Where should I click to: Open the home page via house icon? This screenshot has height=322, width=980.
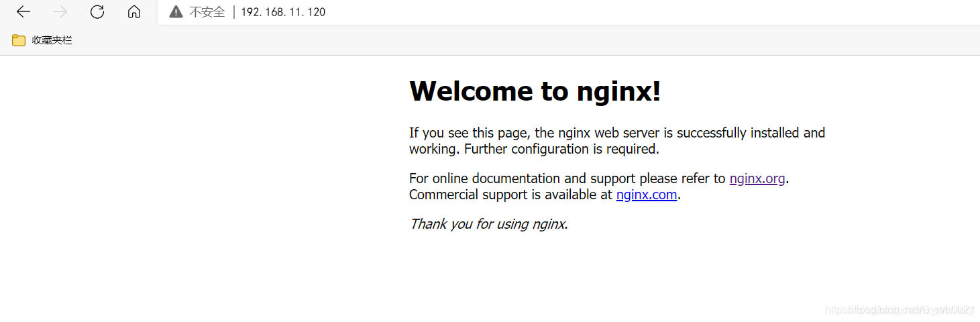click(x=134, y=12)
